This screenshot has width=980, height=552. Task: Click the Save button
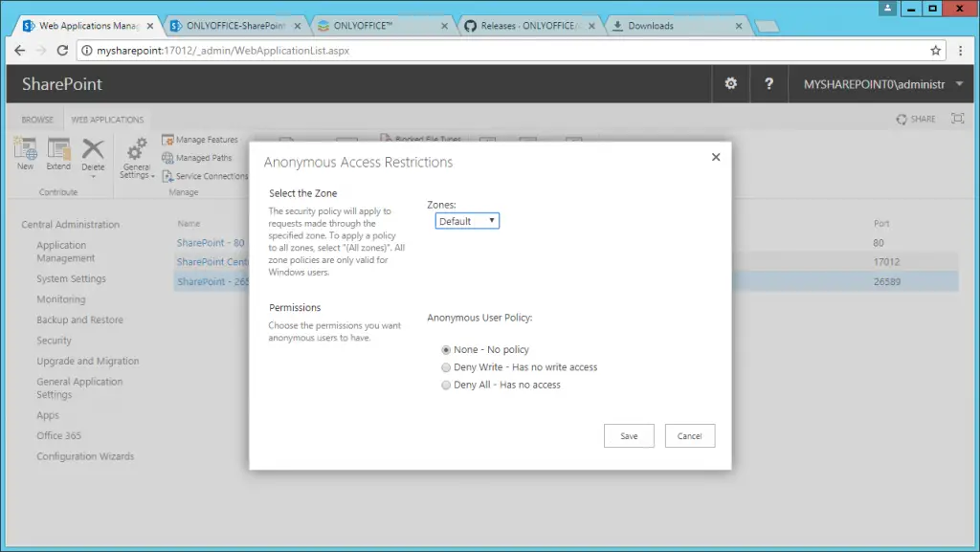(629, 436)
